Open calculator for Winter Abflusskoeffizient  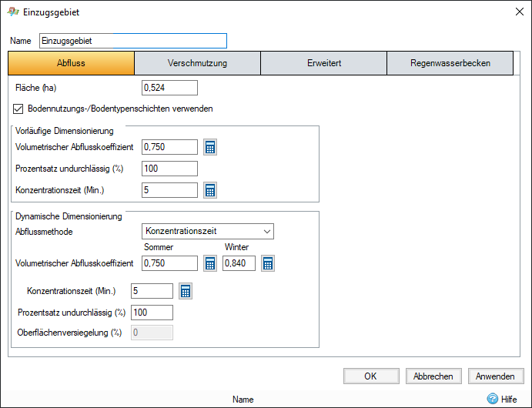click(268, 263)
